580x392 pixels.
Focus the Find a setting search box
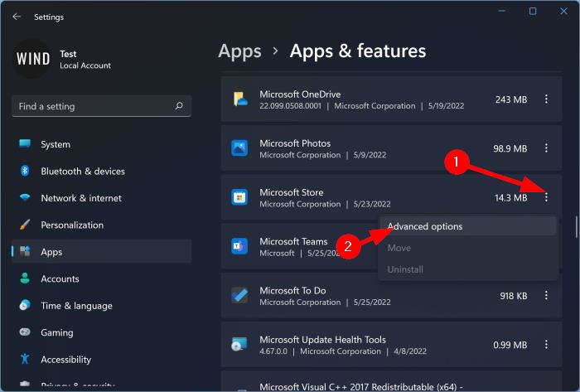pyautogui.click(x=102, y=106)
